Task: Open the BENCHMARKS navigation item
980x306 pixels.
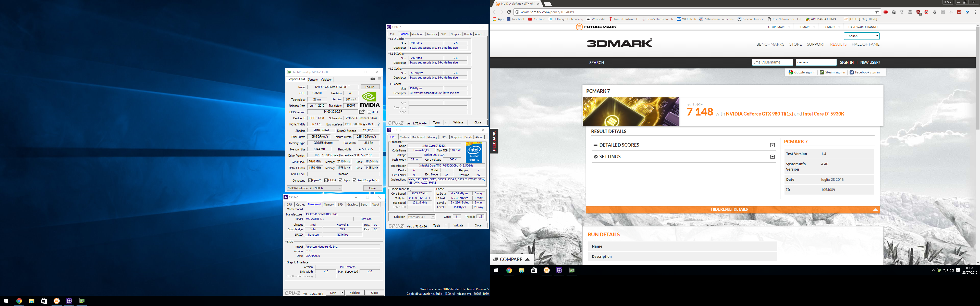Action: (x=770, y=44)
